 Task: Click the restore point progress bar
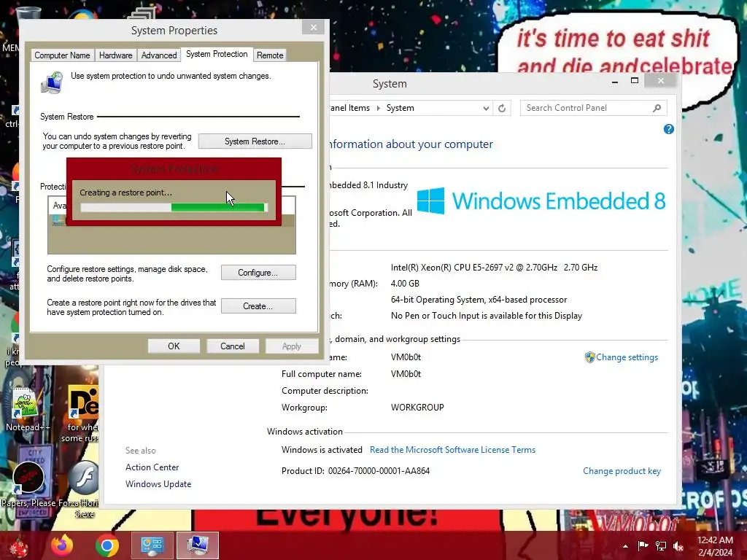coord(174,207)
